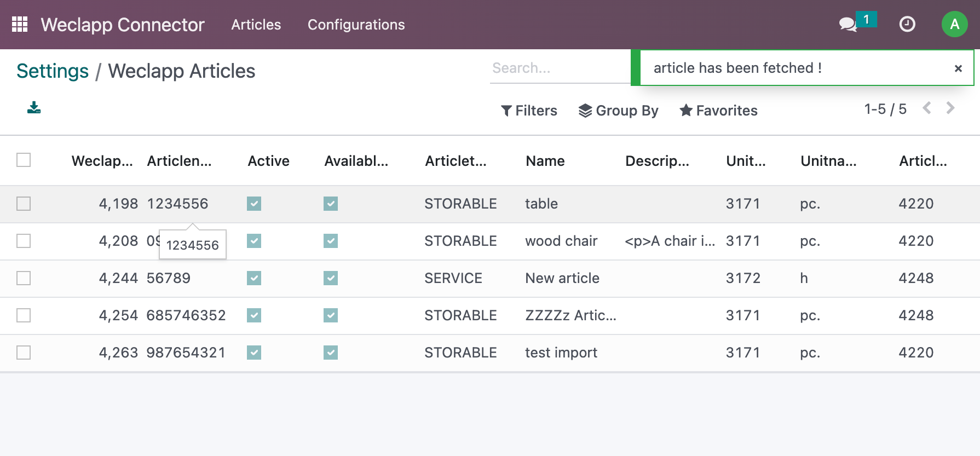
Task: Sort by the Articlen... column header
Action: click(x=179, y=161)
